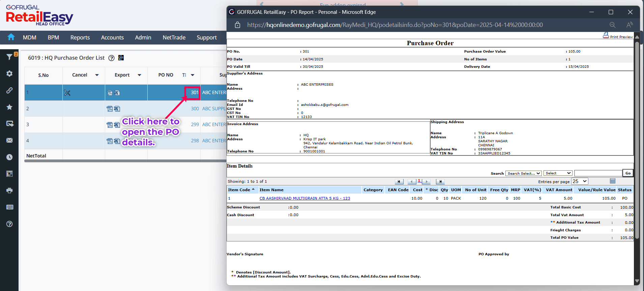This screenshot has width=644, height=291.
Task: Export PO 300 as PDF
Action: point(110,109)
